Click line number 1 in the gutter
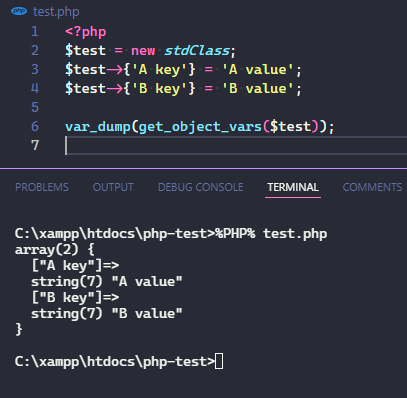The width and height of the screenshot is (407, 398). coord(35,32)
